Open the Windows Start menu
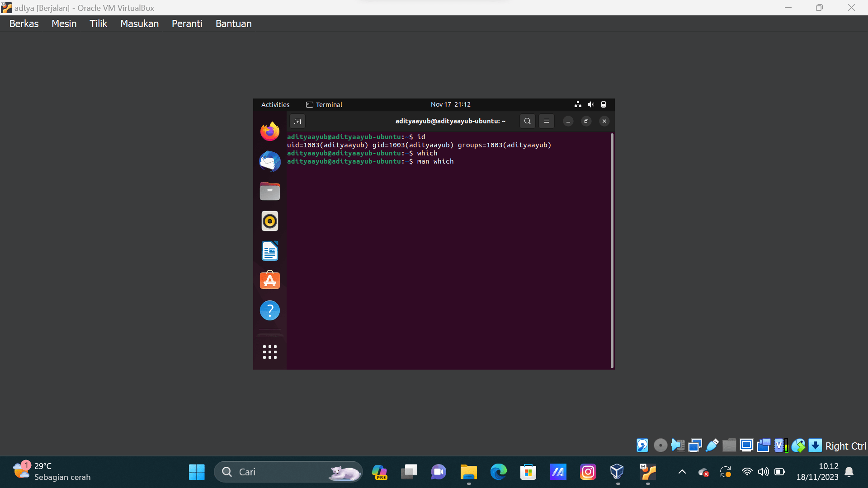 click(197, 472)
